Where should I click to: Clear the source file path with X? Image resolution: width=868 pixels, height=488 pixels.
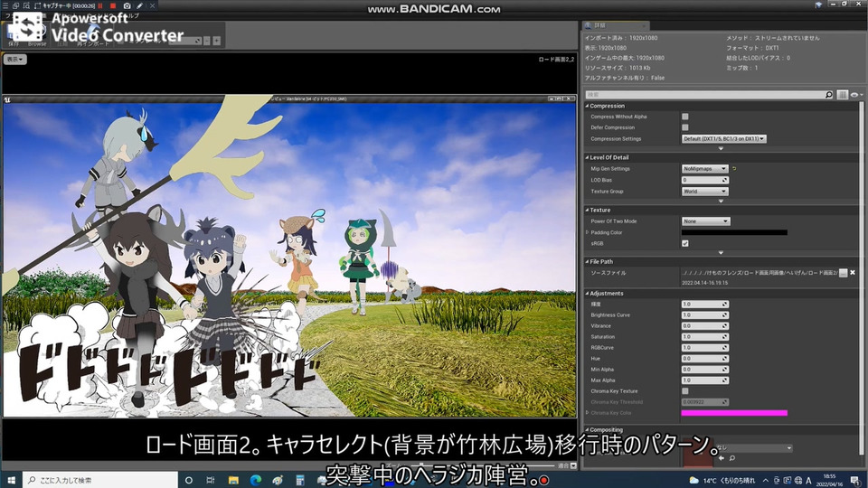tap(853, 273)
